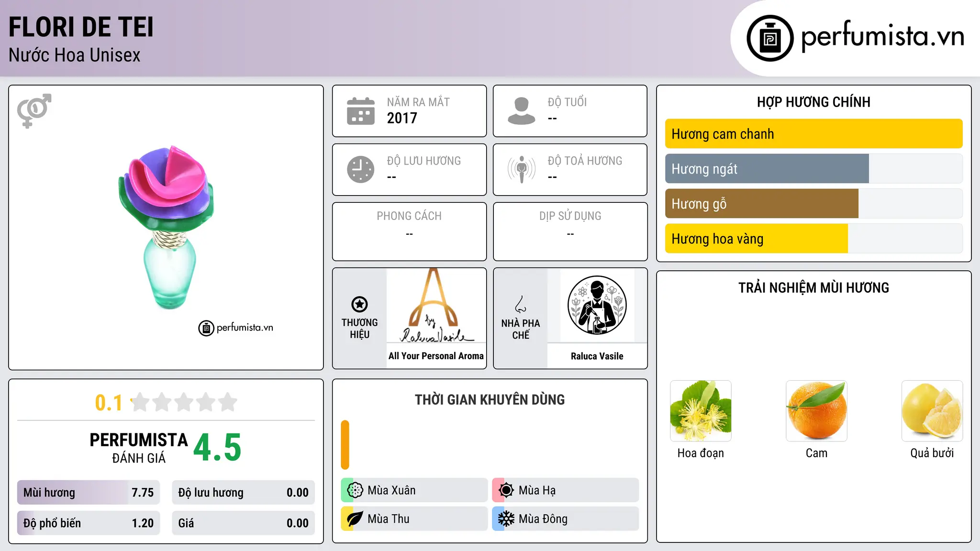Click the Mùa Xuân season row
The width and height of the screenshot is (980, 551).
click(414, 490)
